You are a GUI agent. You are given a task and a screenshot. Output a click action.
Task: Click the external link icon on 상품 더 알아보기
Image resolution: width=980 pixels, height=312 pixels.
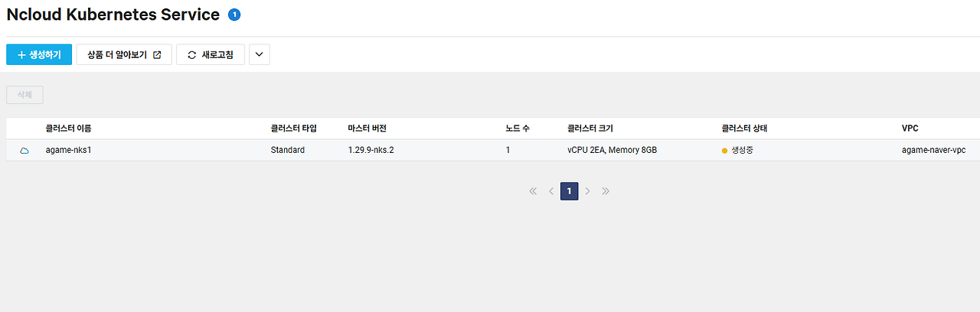[x=158, y=55]
